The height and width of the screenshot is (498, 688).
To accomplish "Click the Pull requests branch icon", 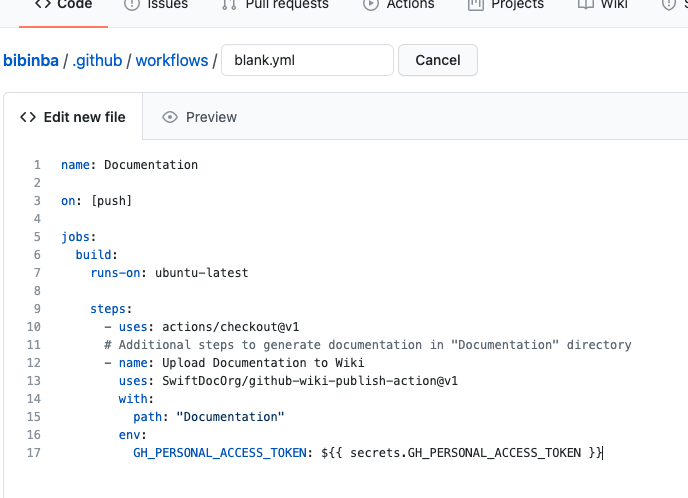I will (229, 4).
